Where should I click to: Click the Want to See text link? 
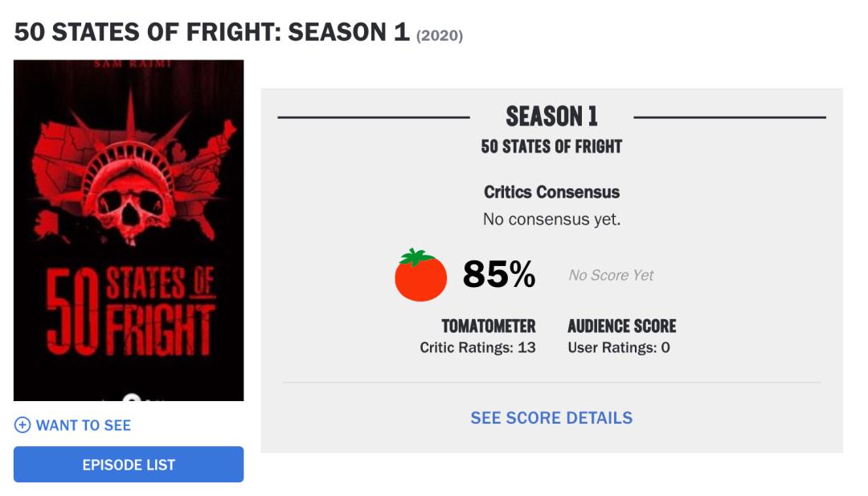point(84,425)
